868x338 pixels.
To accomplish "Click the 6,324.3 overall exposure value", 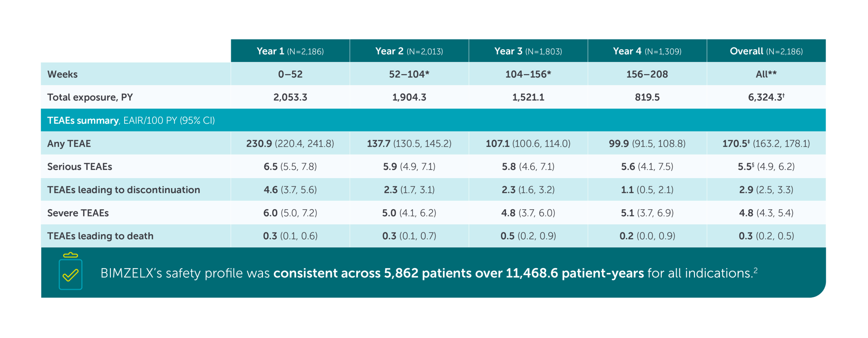I will [x=766, y=97].
